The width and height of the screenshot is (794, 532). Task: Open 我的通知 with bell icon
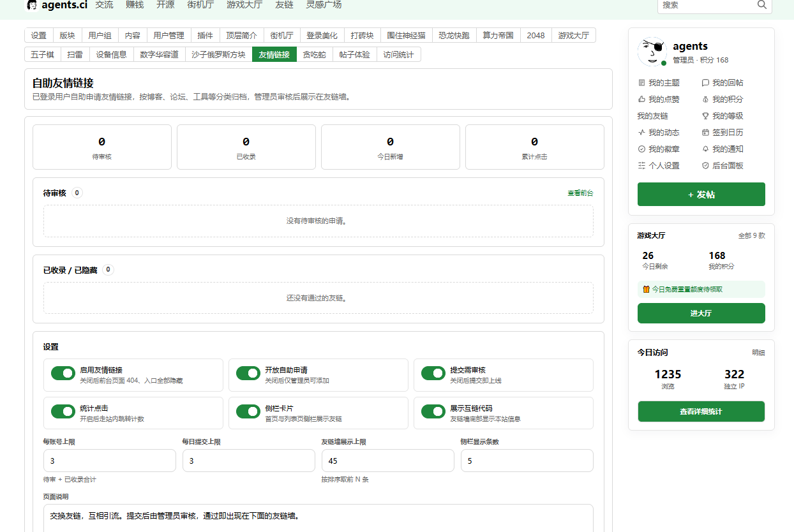coord(723,149)
